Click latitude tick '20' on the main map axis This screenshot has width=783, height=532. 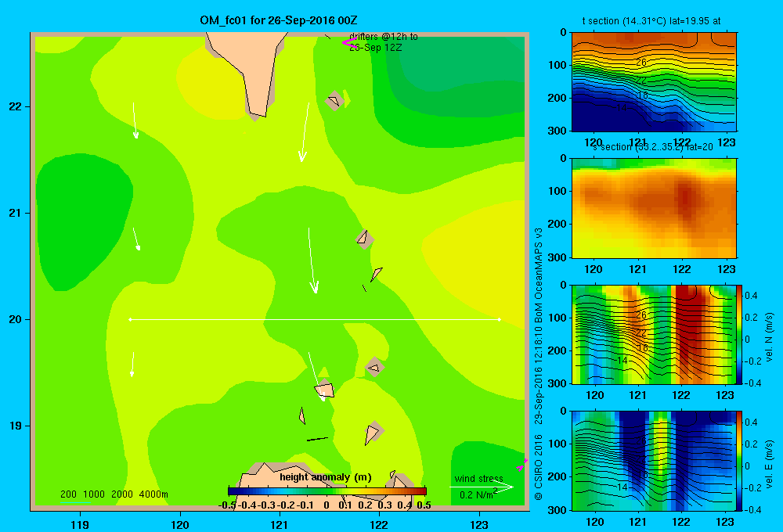(16, 319)
